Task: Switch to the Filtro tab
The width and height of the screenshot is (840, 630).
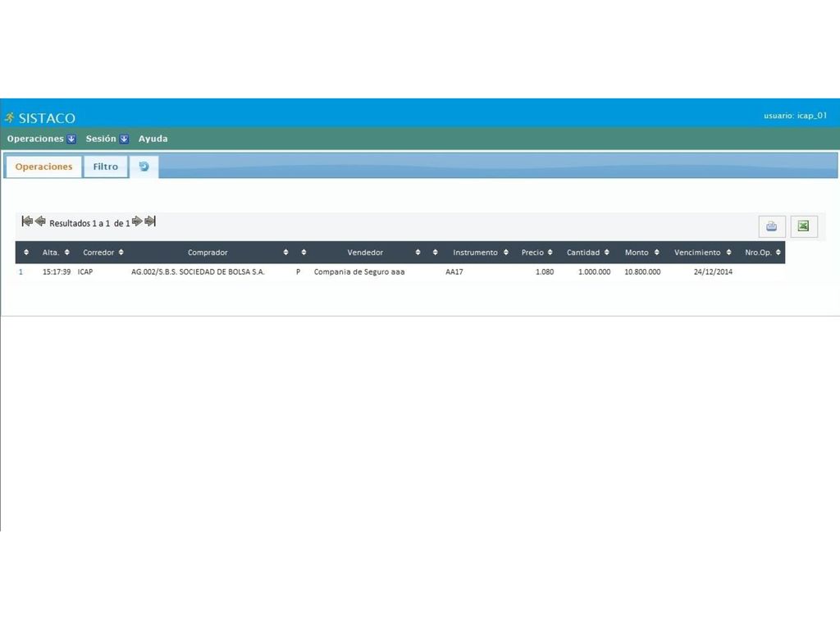Action: tap(106, 167)
